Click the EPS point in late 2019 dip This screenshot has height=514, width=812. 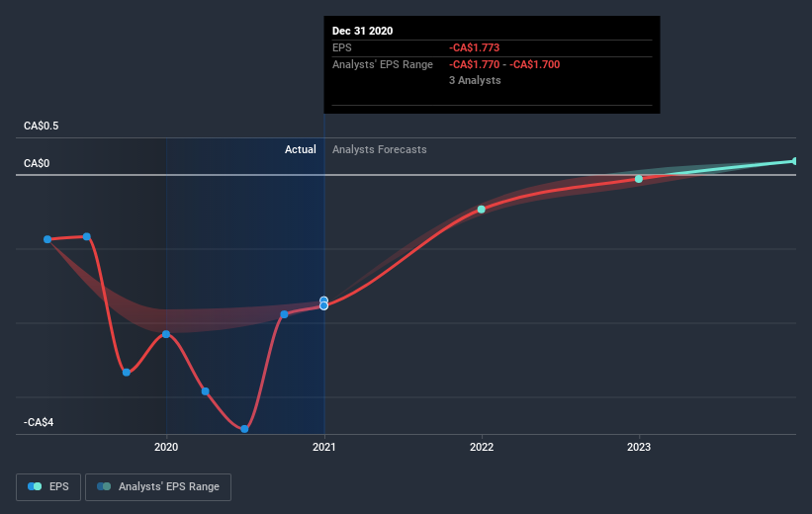[127, 373]
